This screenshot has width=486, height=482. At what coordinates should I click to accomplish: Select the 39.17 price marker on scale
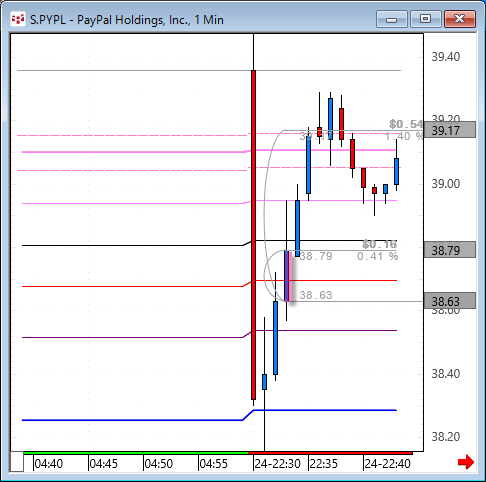[450, 130]
